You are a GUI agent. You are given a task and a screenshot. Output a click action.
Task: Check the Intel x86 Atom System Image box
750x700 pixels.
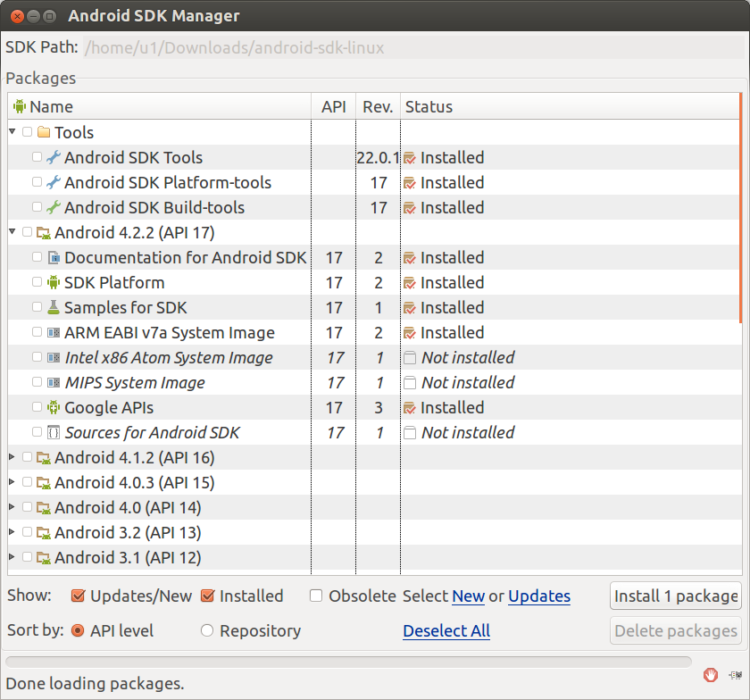pyautogui.click(x=37, y=357)
